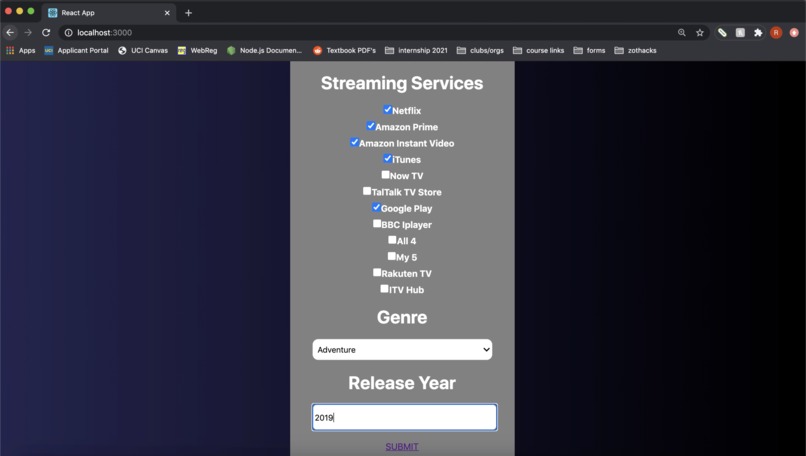Open the Textbook PDF's bookmark
This screenshot has width=806, height=456.
pos(344,50)
